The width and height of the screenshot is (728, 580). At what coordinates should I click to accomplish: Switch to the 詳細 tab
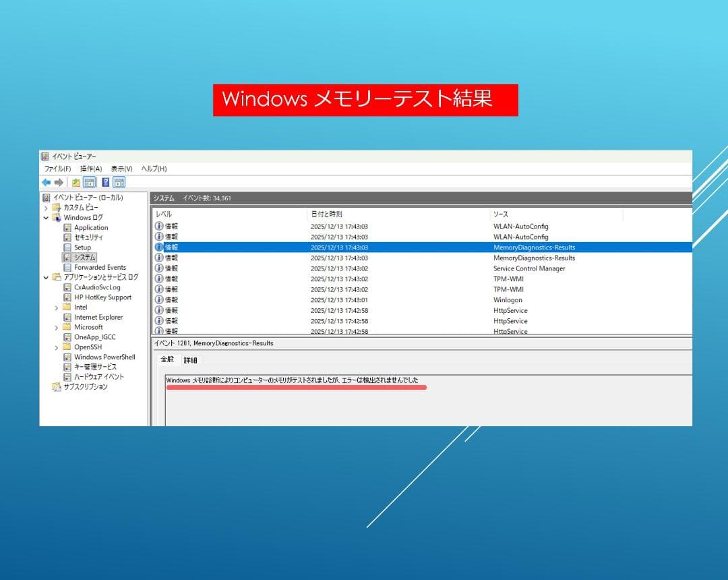190,360
